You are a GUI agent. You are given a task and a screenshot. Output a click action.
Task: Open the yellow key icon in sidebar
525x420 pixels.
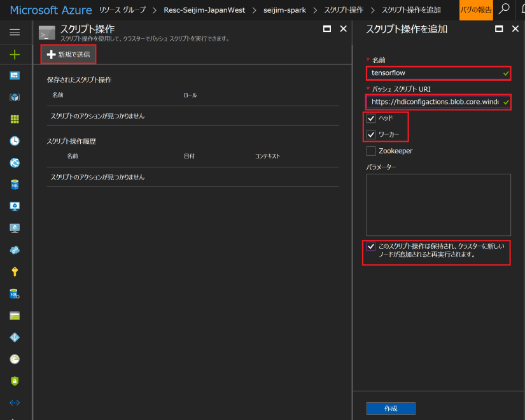(15, 272)
